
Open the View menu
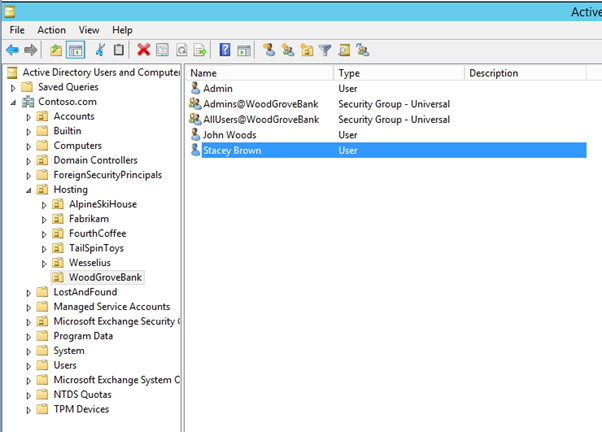click(89, 30)
